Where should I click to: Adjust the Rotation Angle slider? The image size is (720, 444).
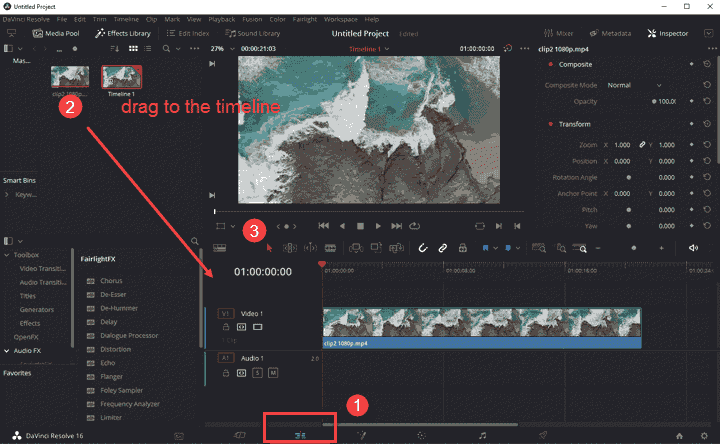629,178
